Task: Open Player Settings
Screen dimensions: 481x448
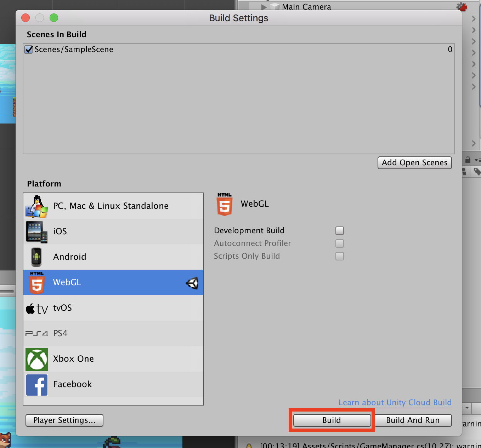Action: click(64, 420)
